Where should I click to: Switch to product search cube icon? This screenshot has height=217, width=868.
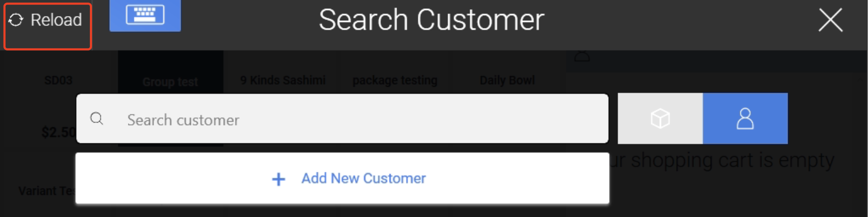point(660,118)
